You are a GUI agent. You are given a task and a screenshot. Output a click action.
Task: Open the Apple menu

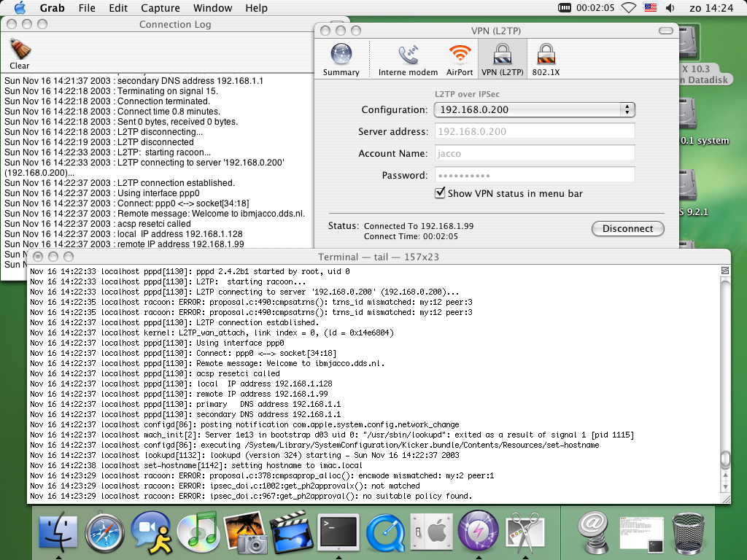pos(20,7)
